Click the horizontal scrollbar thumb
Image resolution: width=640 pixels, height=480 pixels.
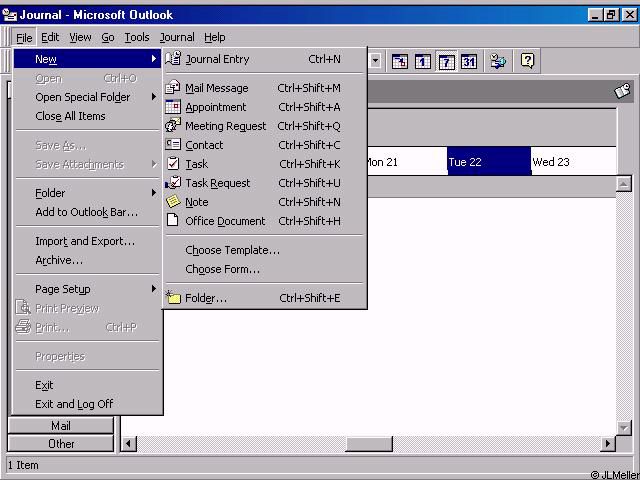point(369,444)
